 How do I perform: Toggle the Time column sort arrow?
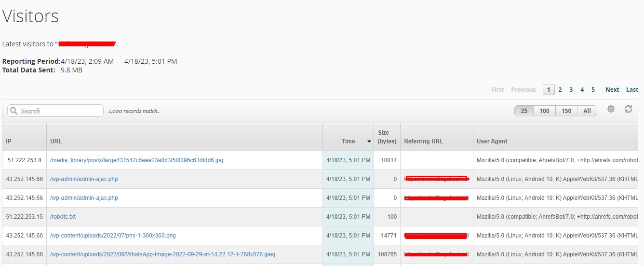click(x=369, y=142)
